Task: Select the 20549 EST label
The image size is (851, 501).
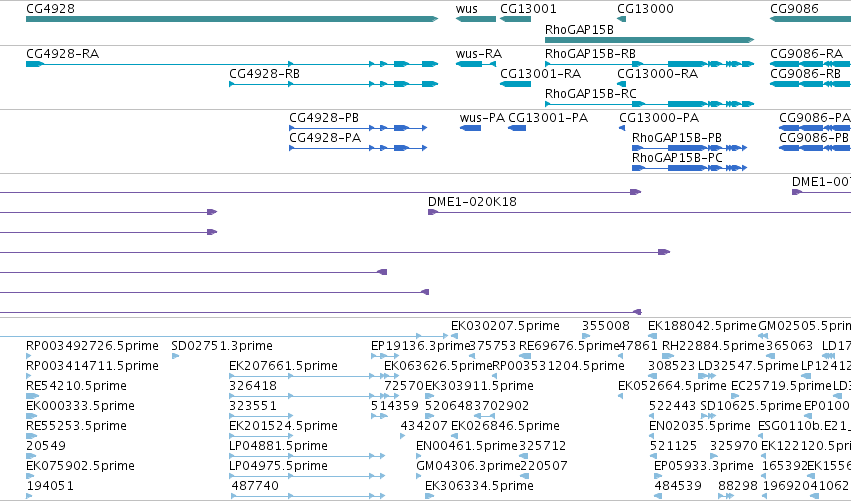Action: click(x=46, y=446)
